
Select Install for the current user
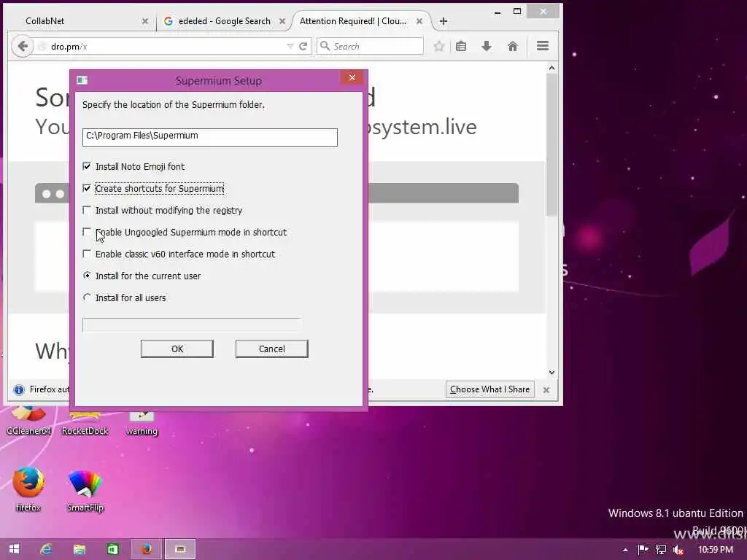[x=87, y=276]
